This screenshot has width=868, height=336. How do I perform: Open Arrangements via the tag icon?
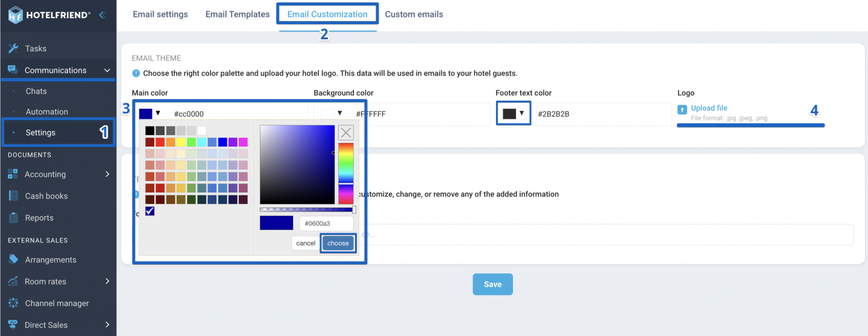pyautogui.click(x=13, y=259)
